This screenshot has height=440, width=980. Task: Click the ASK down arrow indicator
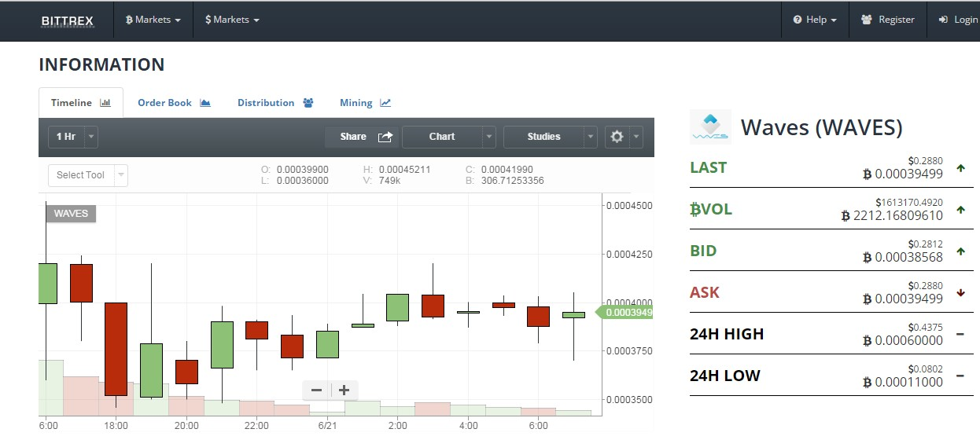pyautogui.click(x=961, y=293)
